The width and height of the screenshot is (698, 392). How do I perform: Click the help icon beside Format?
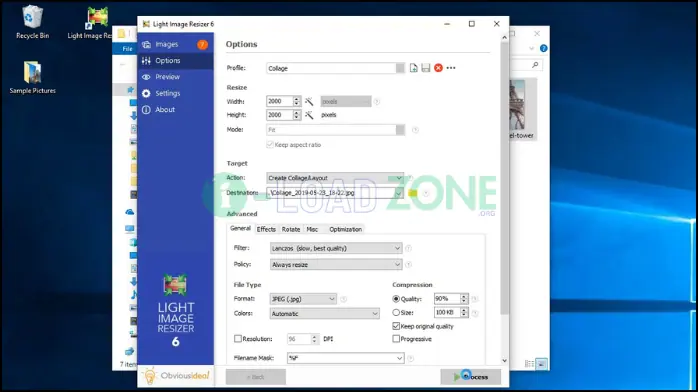pos(343,299)
